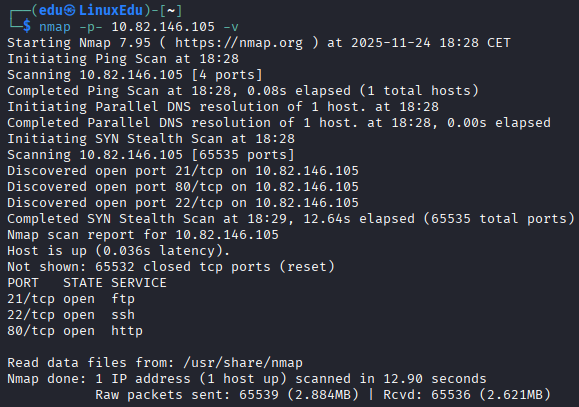Click the -v flag in the command

231,27
